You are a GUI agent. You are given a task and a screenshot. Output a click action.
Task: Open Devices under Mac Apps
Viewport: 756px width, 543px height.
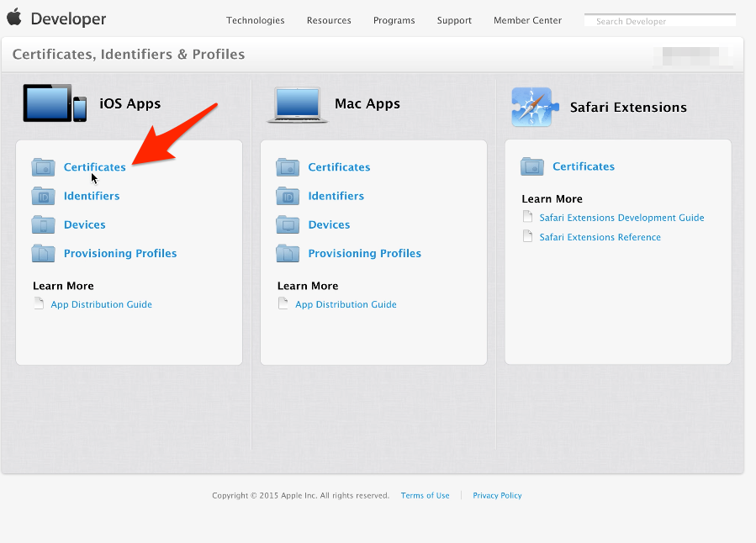tap(329, 224)
